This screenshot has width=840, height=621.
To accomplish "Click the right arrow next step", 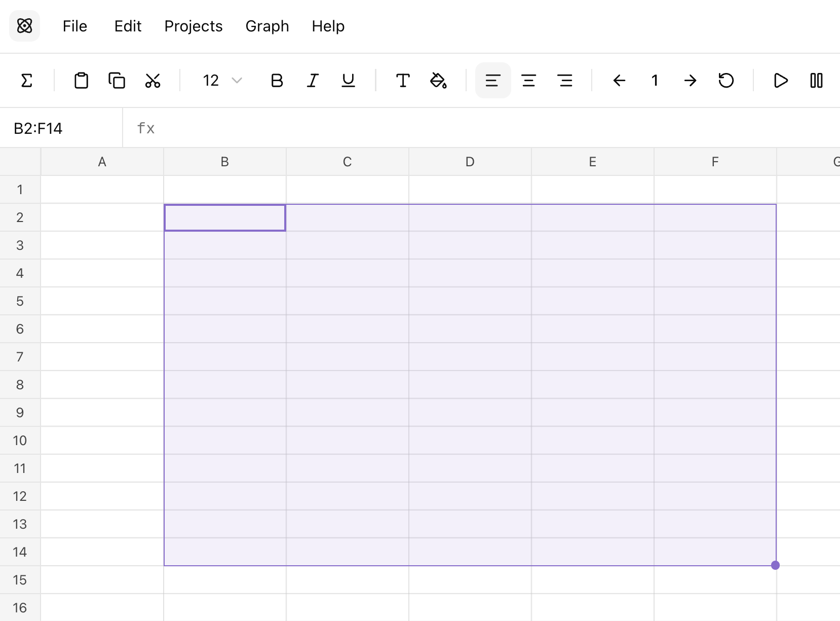I will coord(690,81).
